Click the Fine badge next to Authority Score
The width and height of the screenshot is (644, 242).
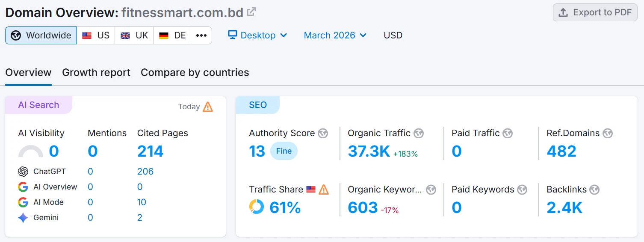[284, 151]
